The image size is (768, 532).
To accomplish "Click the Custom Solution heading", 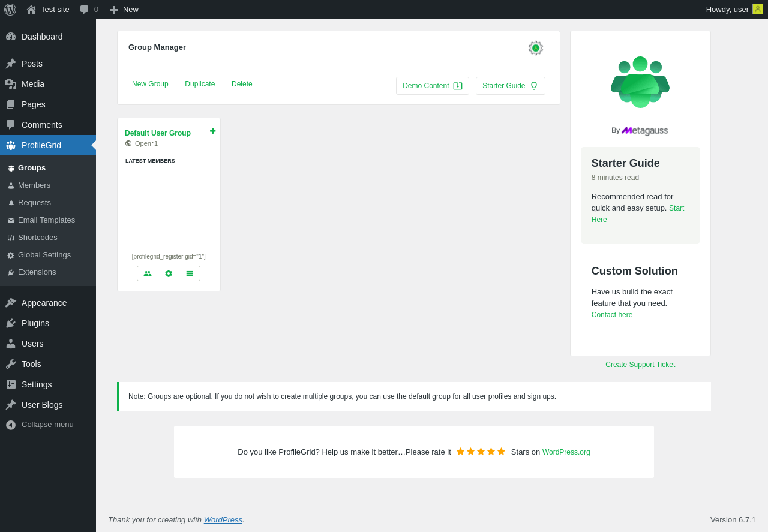I will [635, 271].
